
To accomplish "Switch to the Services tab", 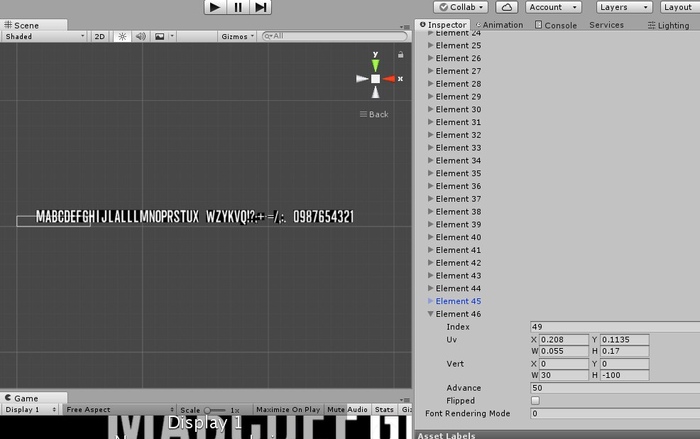I will (x=606, y=25).
